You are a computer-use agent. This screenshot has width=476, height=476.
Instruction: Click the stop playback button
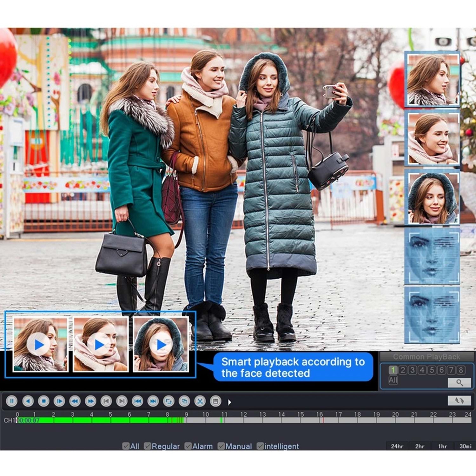(43, 401)
